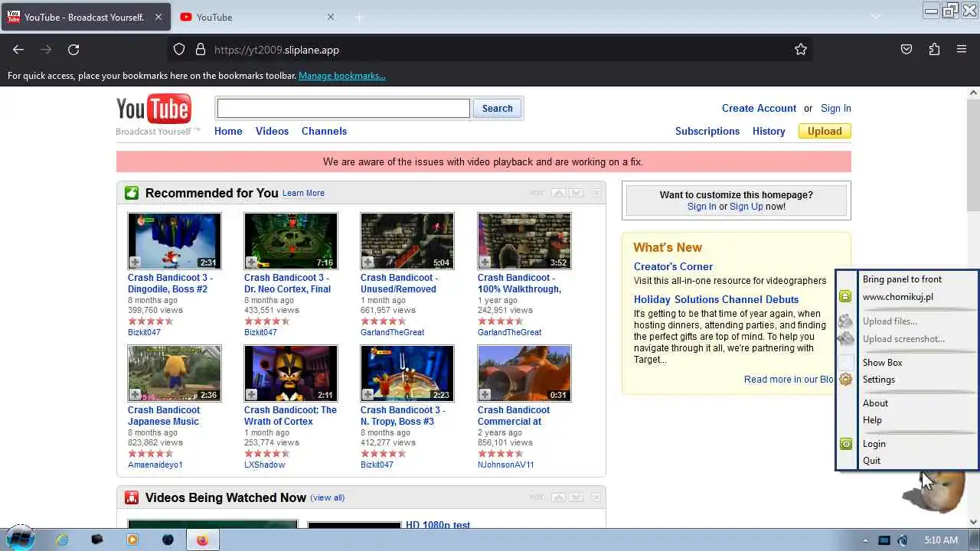Click the (view all) link

328,497
